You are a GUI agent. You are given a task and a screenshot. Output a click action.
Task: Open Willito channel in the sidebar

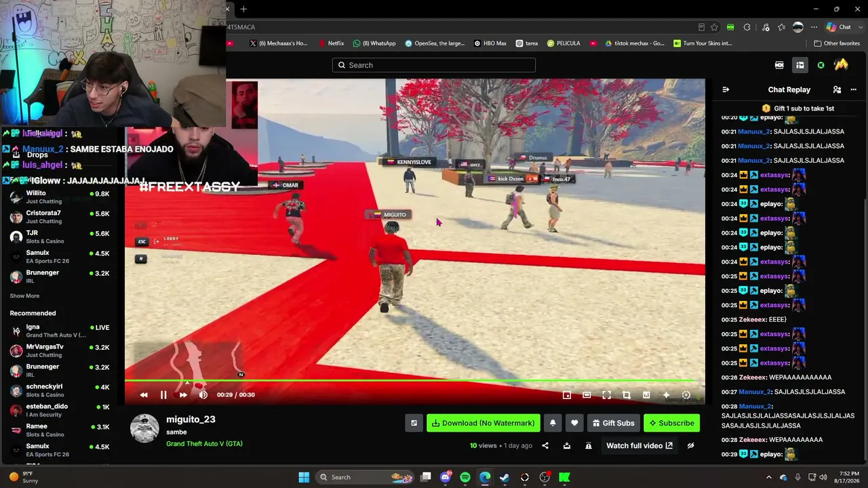[x=60, y=197]
